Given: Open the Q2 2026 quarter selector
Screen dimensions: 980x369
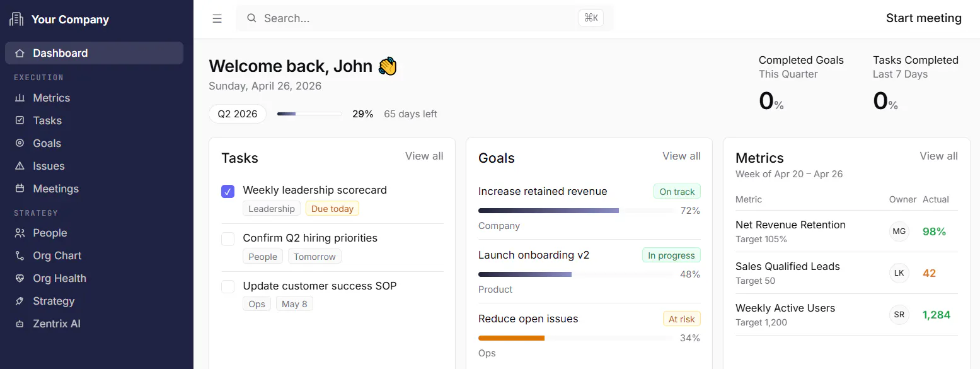Looking at the screenshot, I should point(238,114).
